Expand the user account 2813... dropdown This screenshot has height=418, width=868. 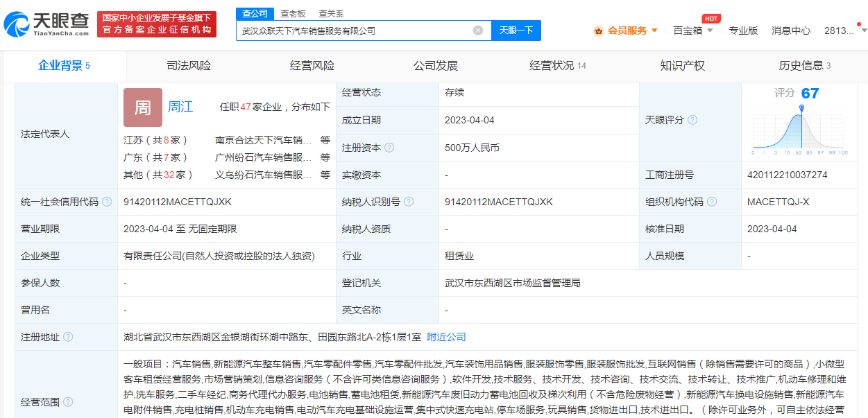pos(845,31)
